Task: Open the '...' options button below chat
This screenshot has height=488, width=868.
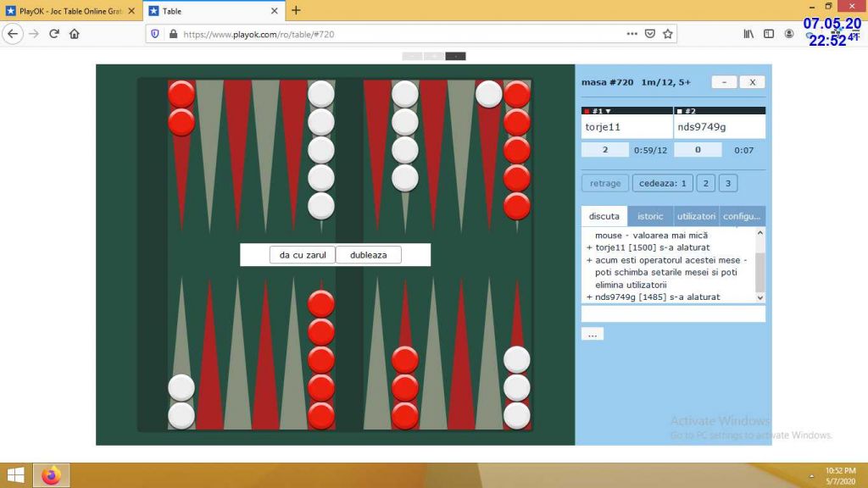Action: point(593,334)
